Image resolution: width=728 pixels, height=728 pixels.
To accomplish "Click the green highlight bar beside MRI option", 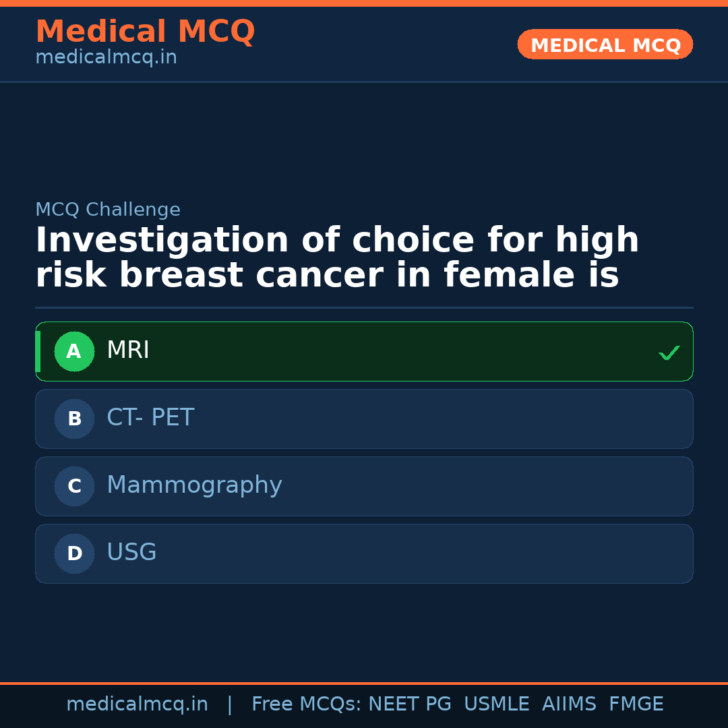I will [x=38, y=351].
